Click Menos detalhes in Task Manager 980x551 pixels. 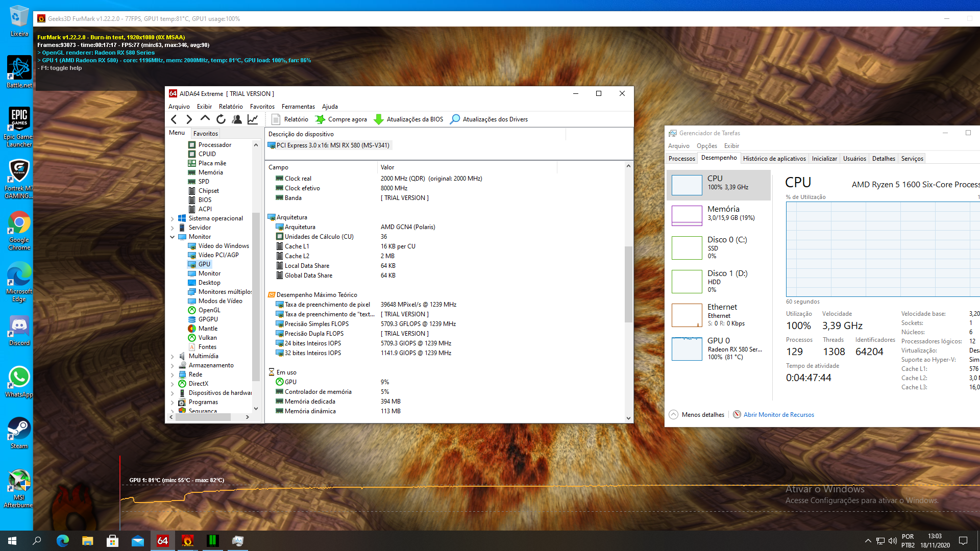tap(697, 415)
